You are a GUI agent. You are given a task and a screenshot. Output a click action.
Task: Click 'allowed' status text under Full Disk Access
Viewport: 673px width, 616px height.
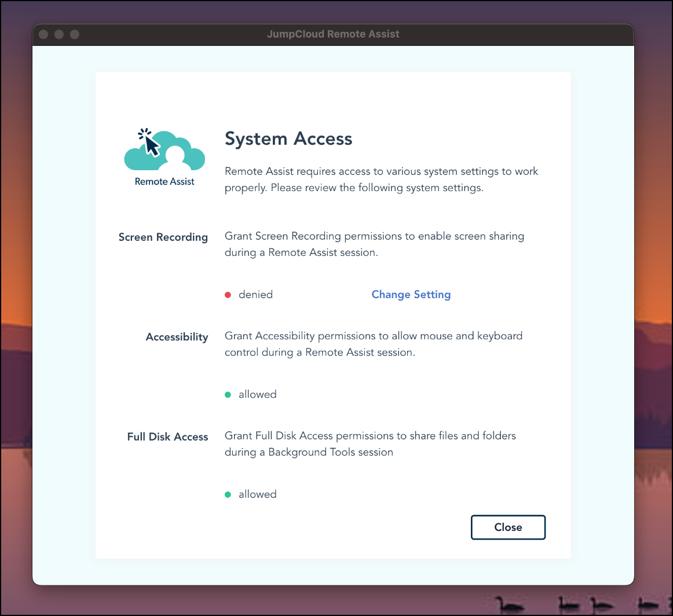coord(257,494)
